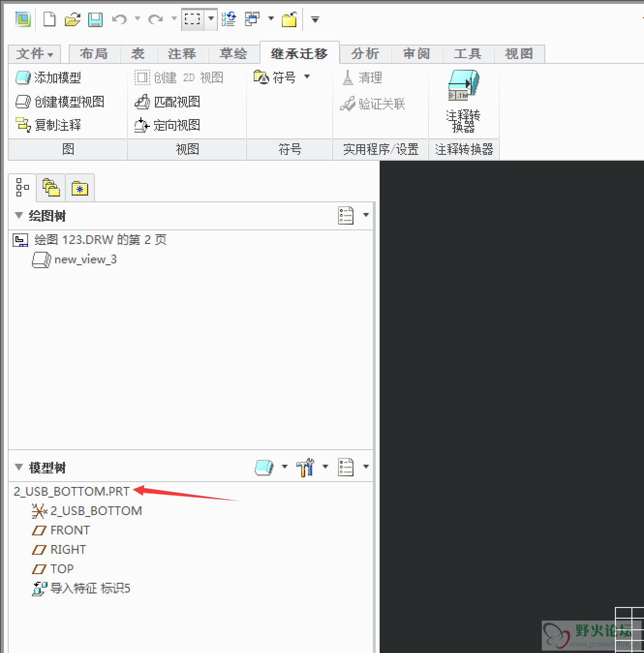
Task: Click the switch windows icon
Action: [252, 19]
